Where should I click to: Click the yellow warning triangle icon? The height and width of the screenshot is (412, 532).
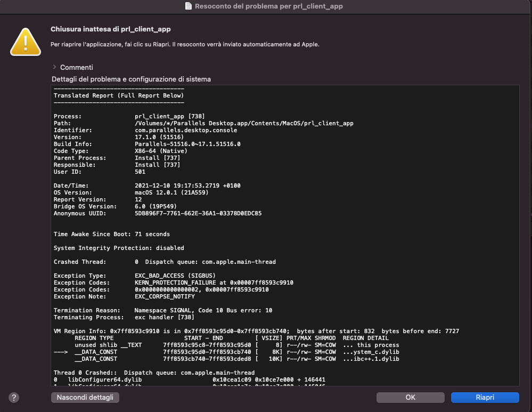(x=26, y=42)
